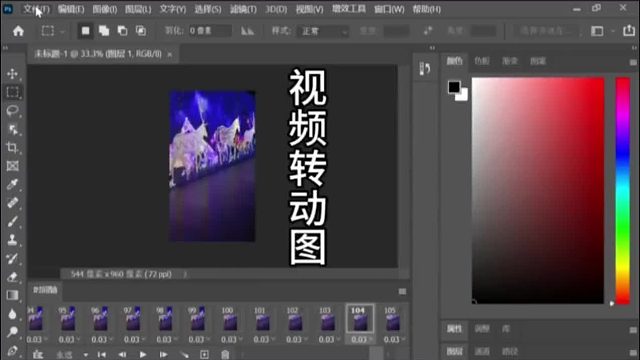
Task: Jump to the first frame
Action: point(102,354)
